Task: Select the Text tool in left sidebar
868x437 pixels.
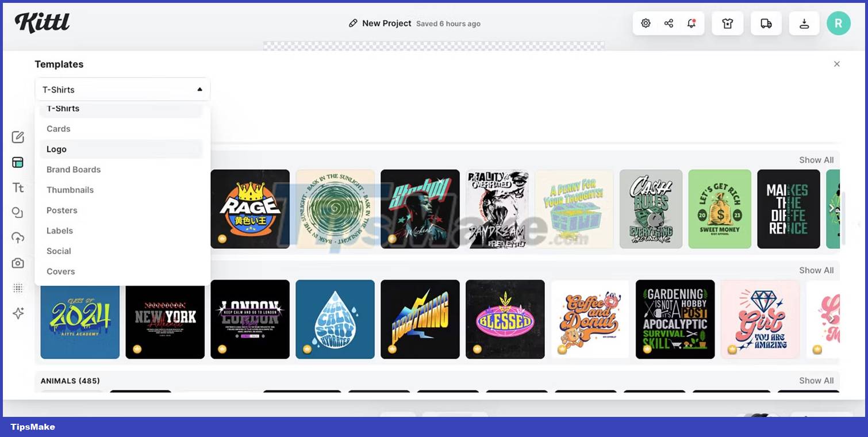Action: pyautogui.click(x=18, y=188)
